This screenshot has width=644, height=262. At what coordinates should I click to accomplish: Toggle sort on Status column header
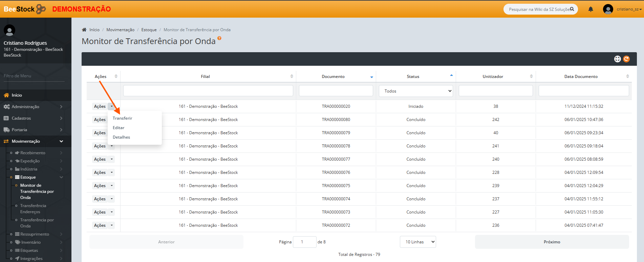pyautogui.click(x=413, y=77)
